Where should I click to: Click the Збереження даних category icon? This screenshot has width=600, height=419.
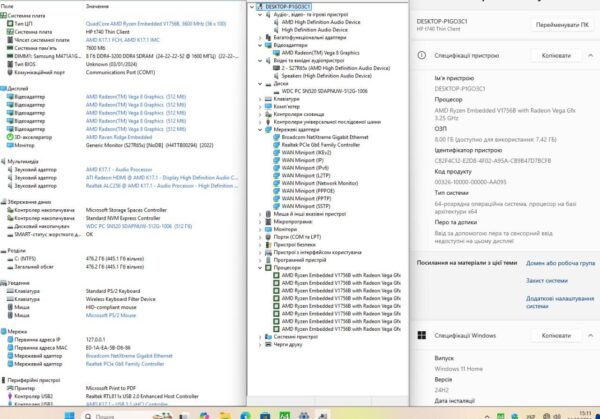[3, 202]
